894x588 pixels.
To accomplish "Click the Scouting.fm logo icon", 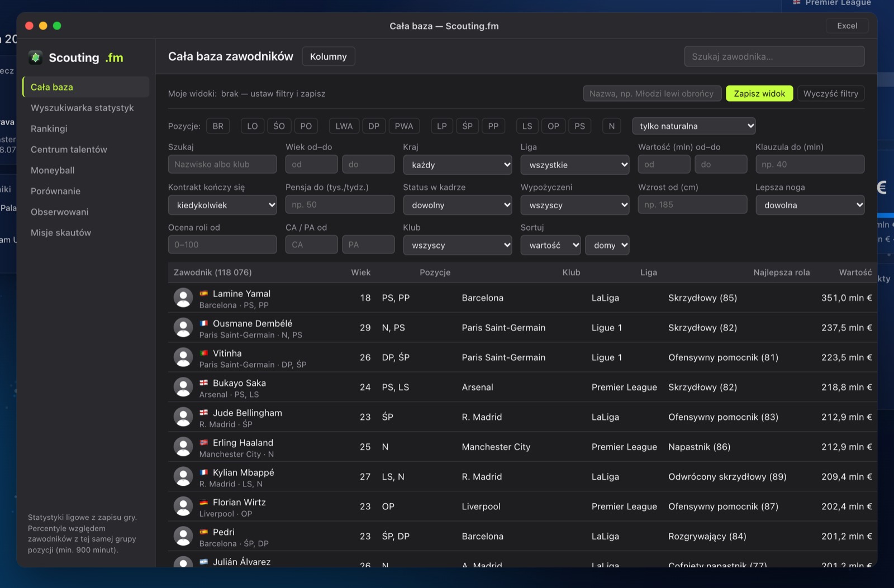I will 36,58.
